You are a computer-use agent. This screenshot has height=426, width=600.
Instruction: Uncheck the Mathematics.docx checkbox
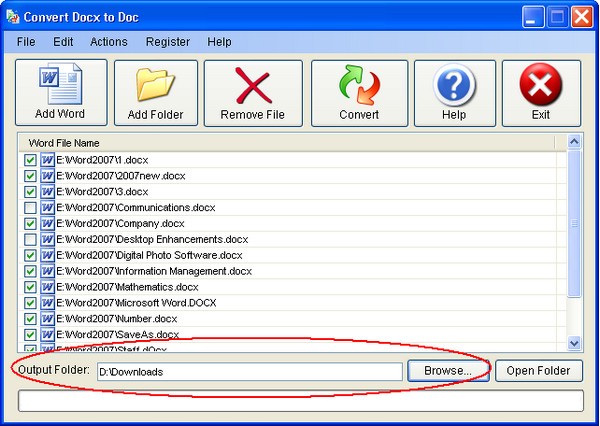pyautogui.click(x=30, y=287)
